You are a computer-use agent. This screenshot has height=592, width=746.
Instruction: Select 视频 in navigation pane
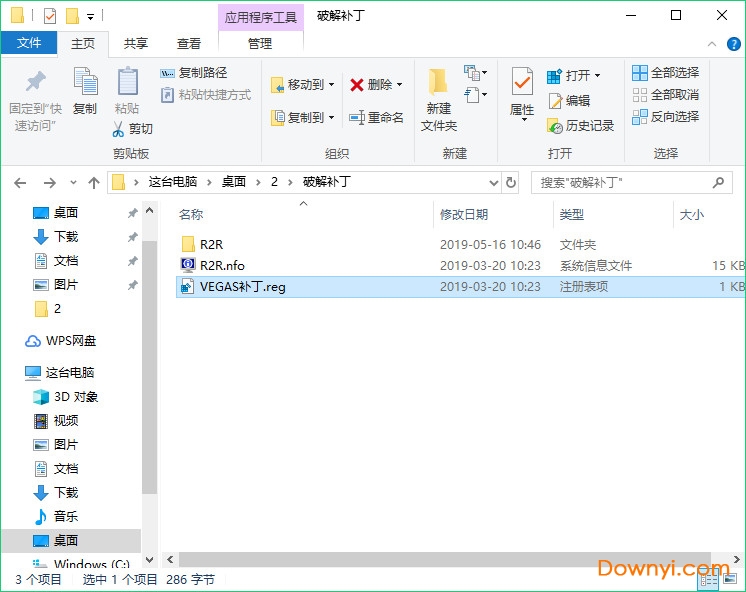point(56,421)
